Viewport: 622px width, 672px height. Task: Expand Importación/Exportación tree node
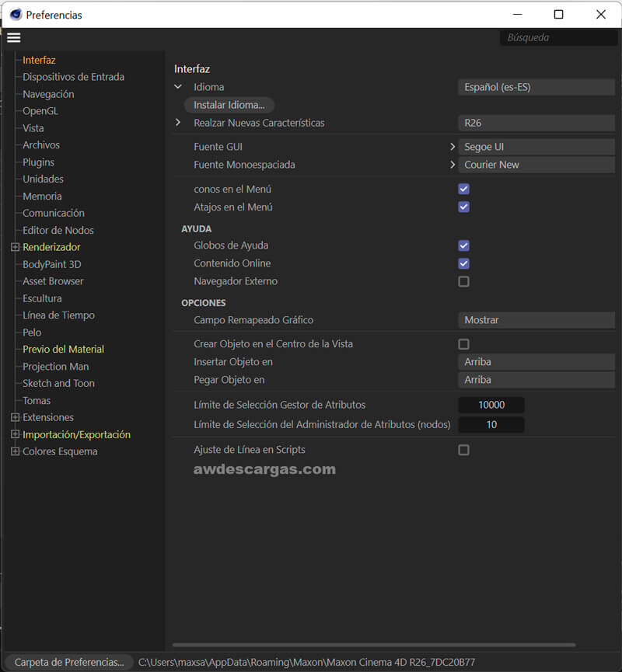(15, 434)
